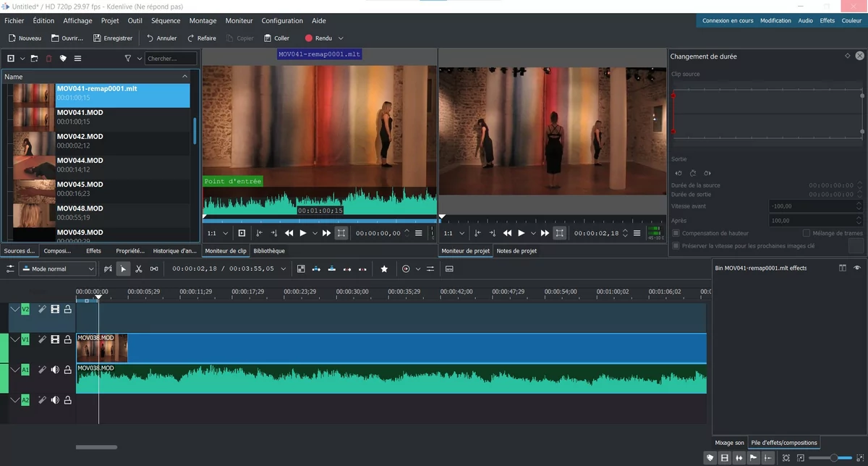The height and width of the screenshot is (466, 868).
Task: Collapse the V1 track chevron
Action: point(14,339)
